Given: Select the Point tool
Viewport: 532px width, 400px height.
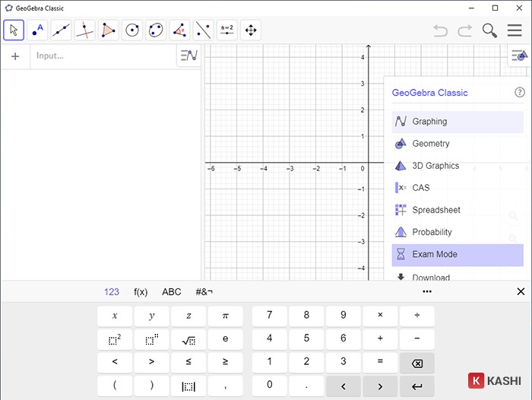Looking at the screenshot, I should [x=37, y=30].
